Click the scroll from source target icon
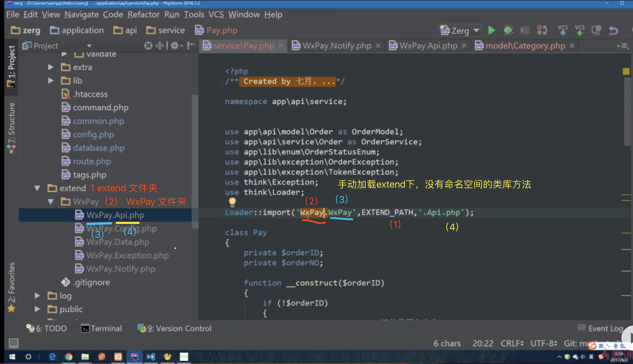 coord(148,46)
